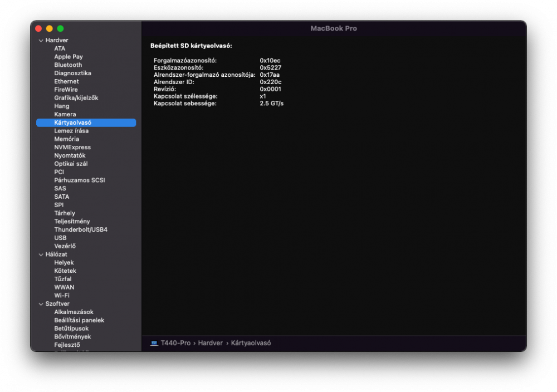Open the Bluetooth hardware entry

coord(68,65)
